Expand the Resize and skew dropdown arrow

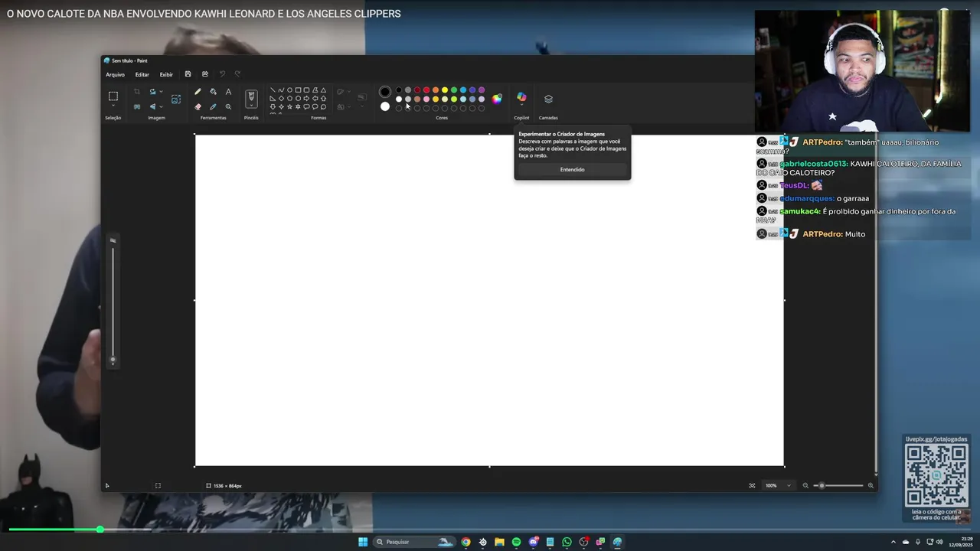click(161, 91)
